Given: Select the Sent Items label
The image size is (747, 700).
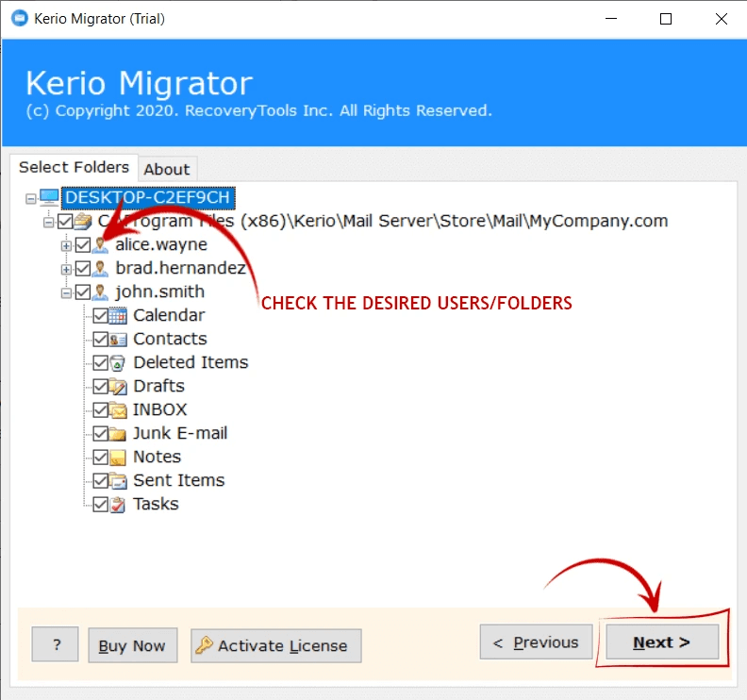Looking at the screenshot, I should point(179,480).
